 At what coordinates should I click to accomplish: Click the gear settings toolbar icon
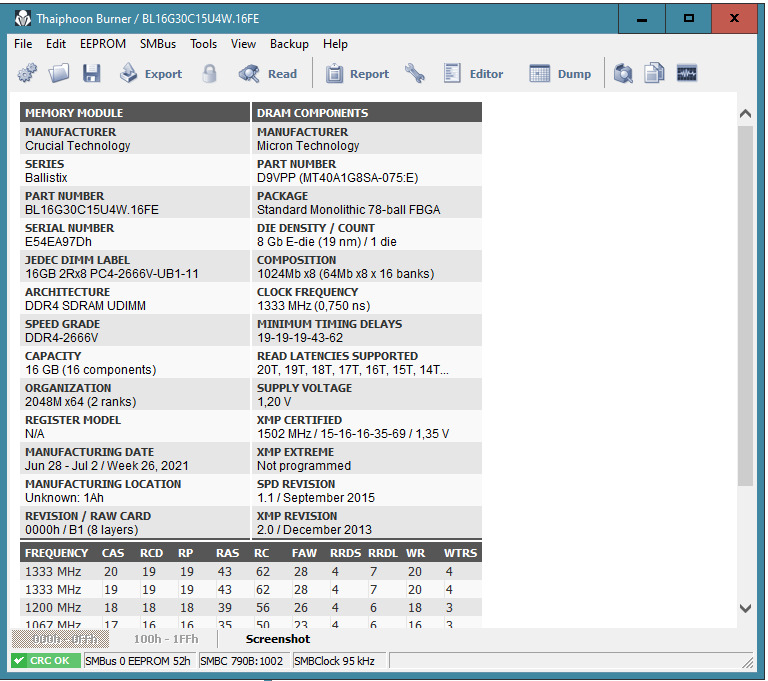coord(27,73)
